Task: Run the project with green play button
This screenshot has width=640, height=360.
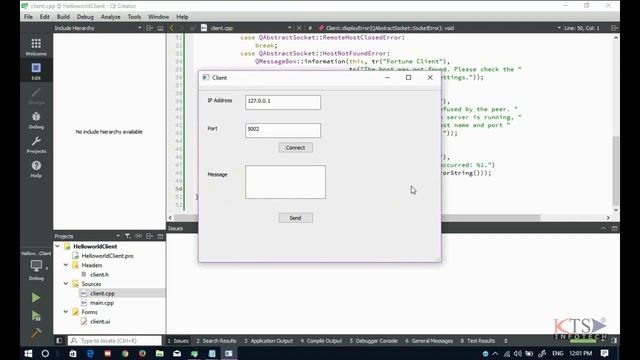Action: (36, 298)
